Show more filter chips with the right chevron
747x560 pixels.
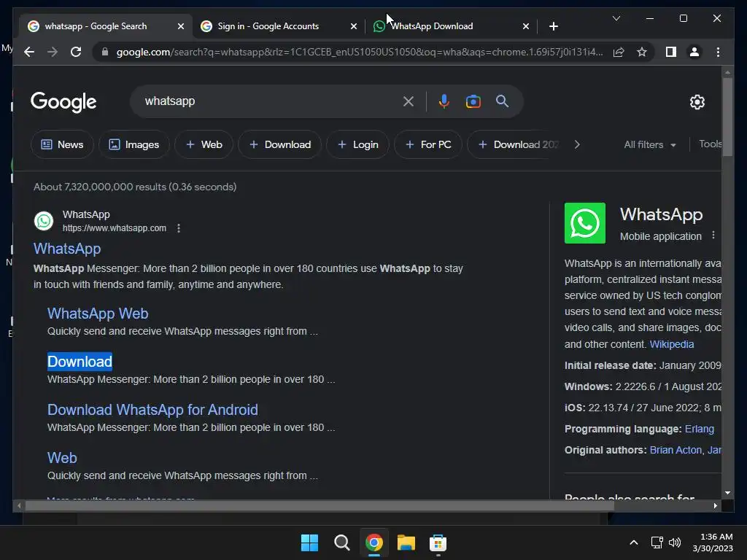click(577, 144)
